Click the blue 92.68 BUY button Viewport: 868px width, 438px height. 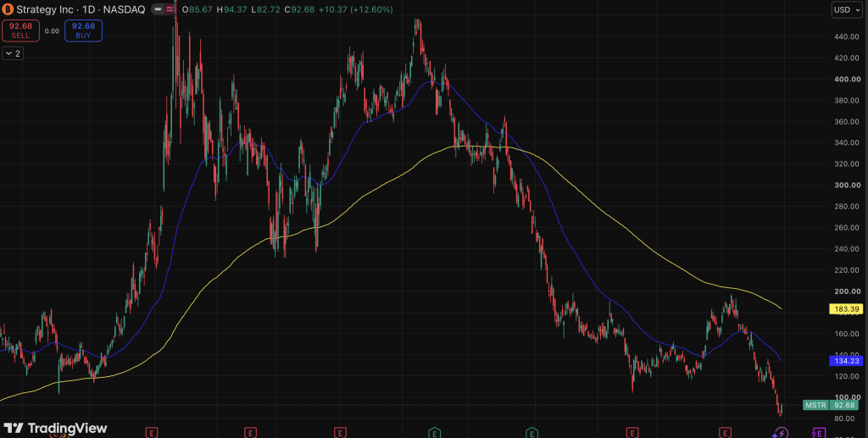pyautogui.click(x=83, y=30)
